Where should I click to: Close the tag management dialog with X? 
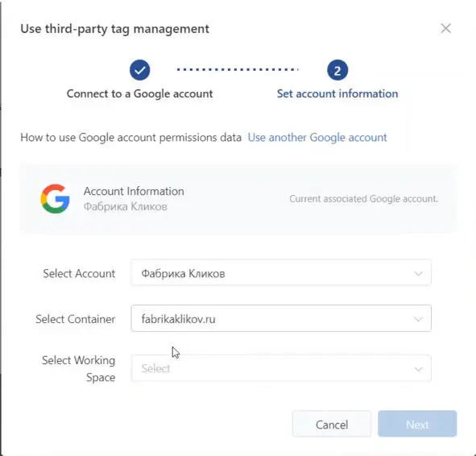(445, 28)
